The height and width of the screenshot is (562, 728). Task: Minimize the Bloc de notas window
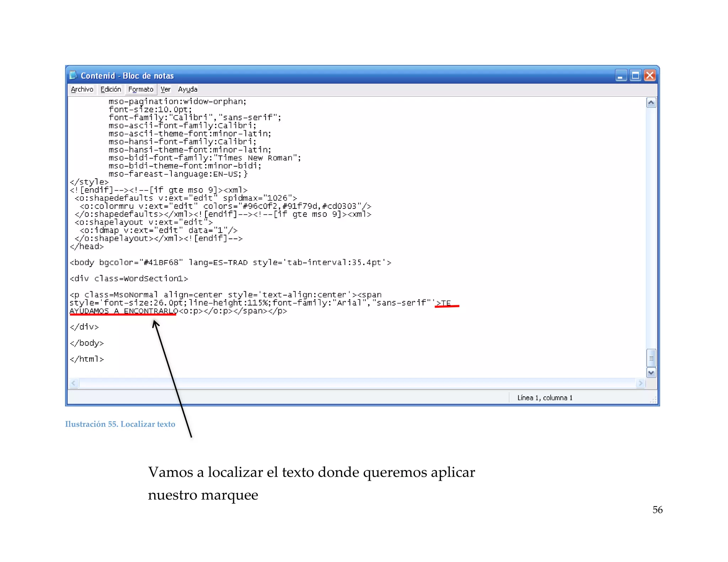[x=621, y=76]
